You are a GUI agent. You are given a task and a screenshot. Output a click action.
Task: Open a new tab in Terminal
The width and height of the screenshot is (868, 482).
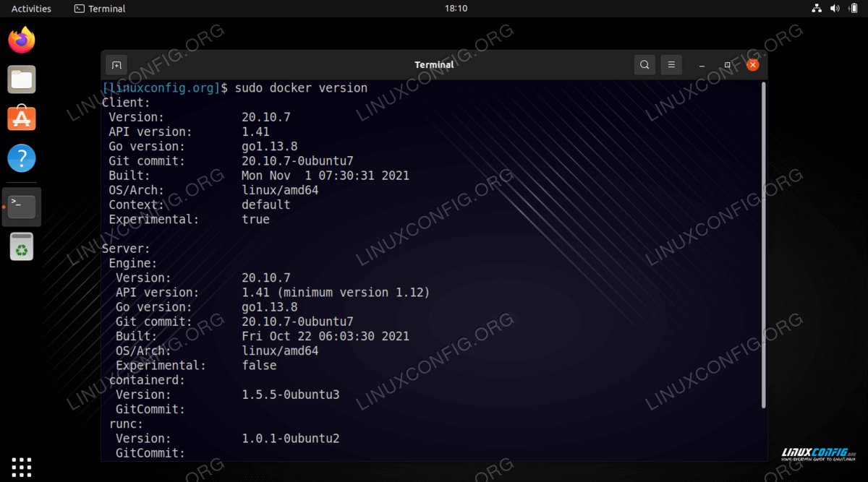pyautogui.click(x=116, y=65)
